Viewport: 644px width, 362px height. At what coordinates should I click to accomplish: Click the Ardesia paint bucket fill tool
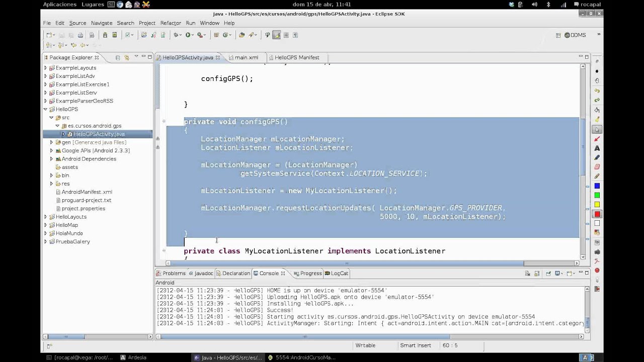click(x=597, y=110)
